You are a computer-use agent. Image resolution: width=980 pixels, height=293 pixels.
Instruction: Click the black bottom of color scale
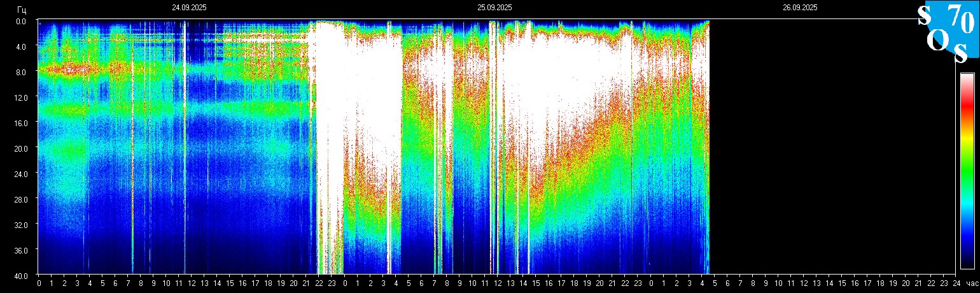[x=967, y=264]
